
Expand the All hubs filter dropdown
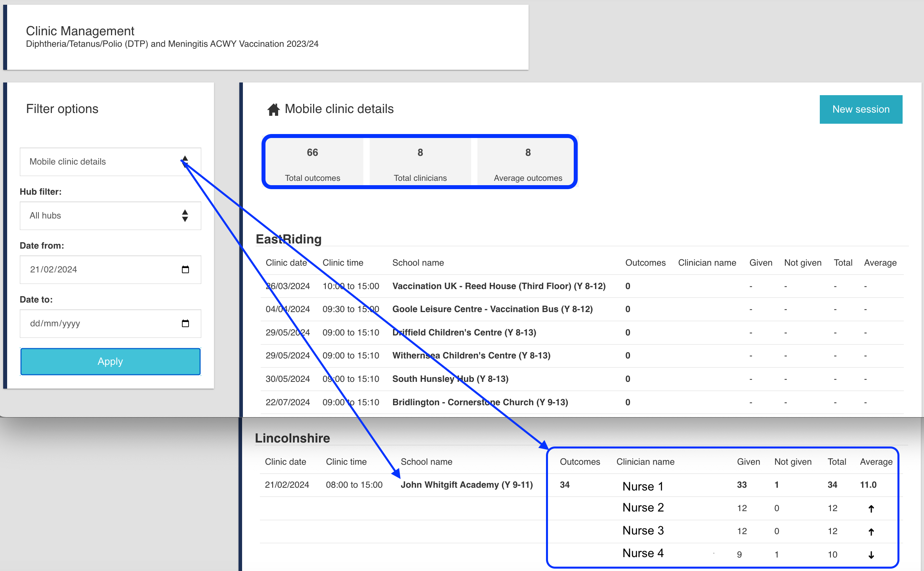point(110,216)
